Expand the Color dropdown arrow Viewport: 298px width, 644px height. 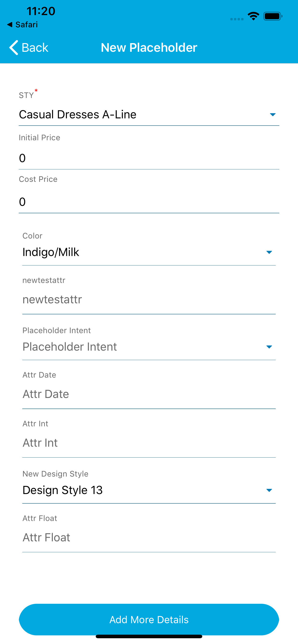tap(269, 252)
